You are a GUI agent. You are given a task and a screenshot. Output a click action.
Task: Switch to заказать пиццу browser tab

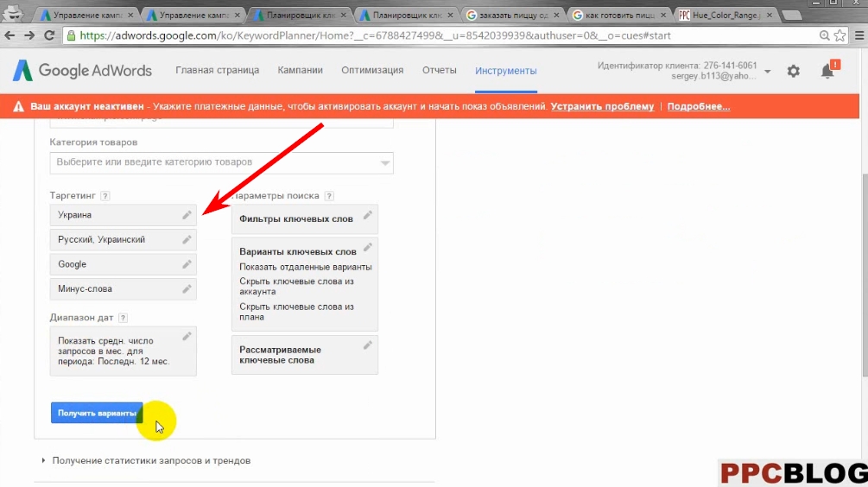click(x=512, y=15)
